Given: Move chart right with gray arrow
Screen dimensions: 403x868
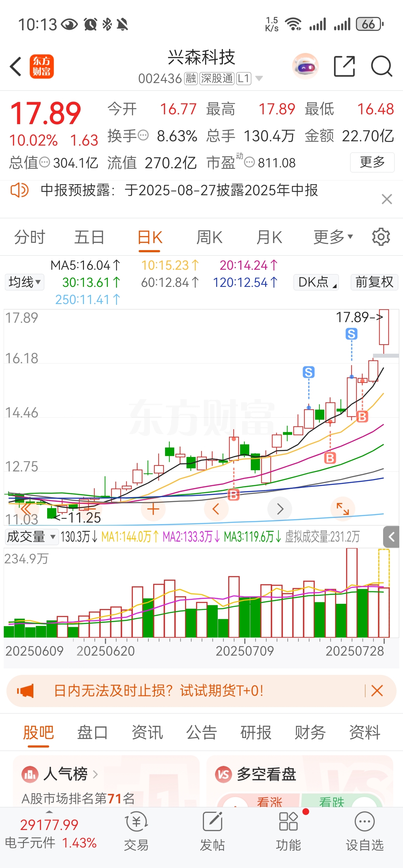Looking at the screenshot, I should coord(280,509).
